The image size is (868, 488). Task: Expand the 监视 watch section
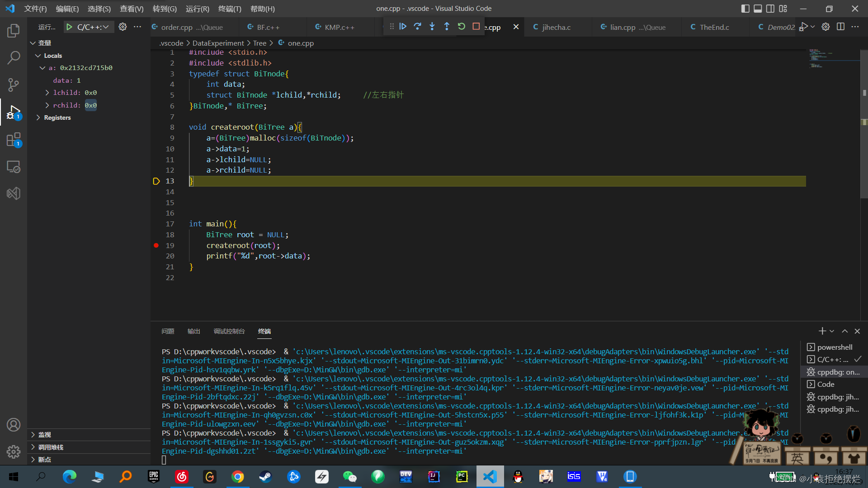pyautogui.click(x=89, y=435)
